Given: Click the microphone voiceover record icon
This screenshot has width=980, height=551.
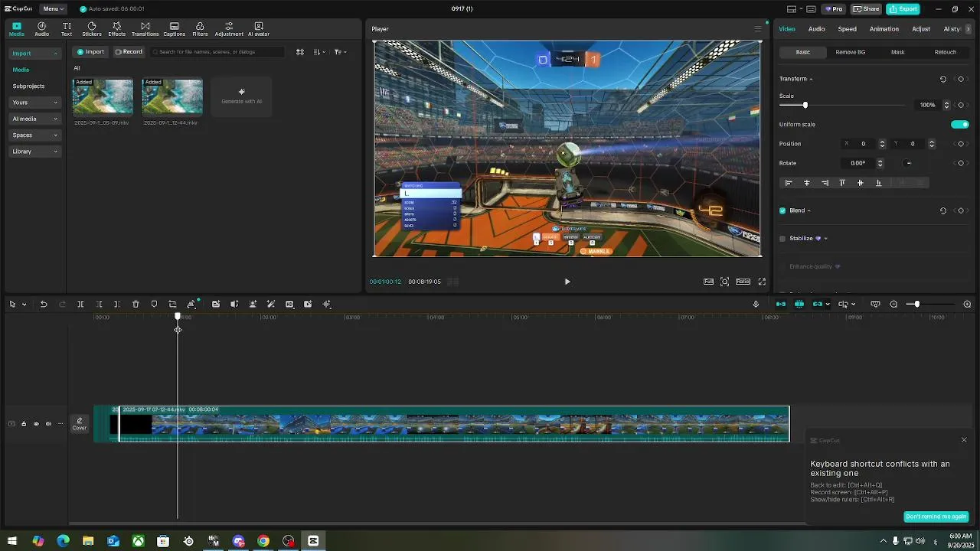Looking at the screenshot, I should [x=756, y=305].
